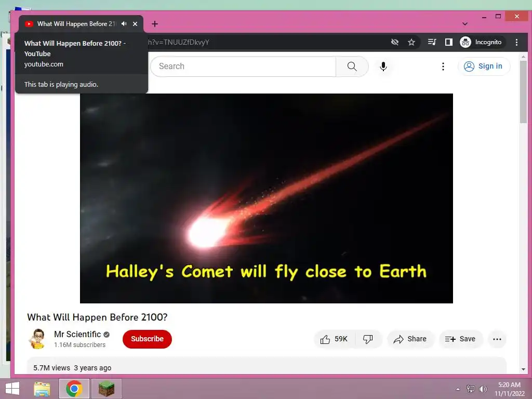Open the network tray icon
The image size is (532, 399).
[471, 389]
